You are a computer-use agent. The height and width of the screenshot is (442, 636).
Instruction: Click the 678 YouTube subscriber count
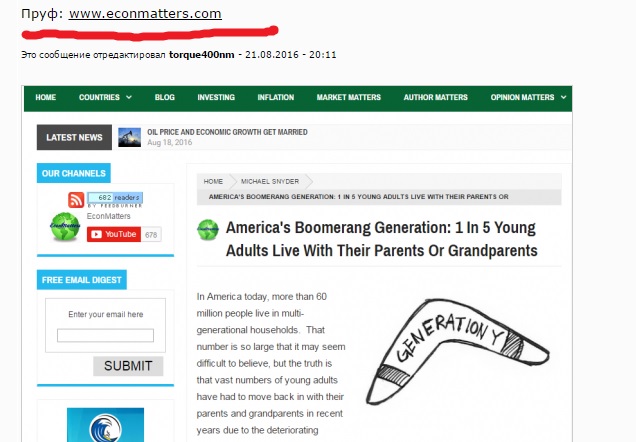point(151,235)
